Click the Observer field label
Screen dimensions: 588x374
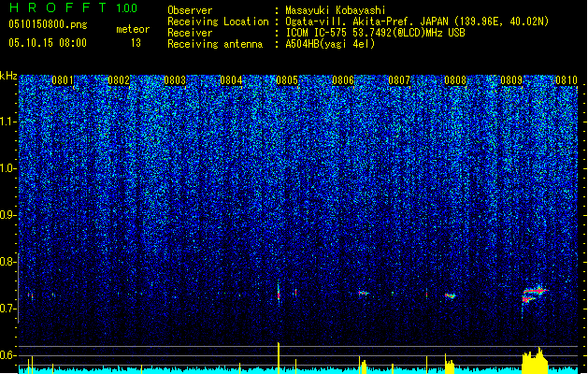coord(190,10)
